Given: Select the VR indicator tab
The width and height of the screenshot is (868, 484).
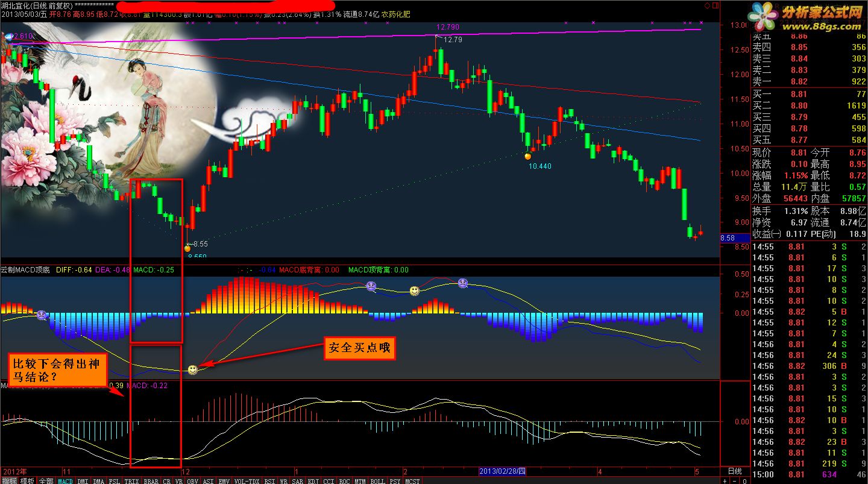Looking at the screenshot, I should (x=179, y=481).
